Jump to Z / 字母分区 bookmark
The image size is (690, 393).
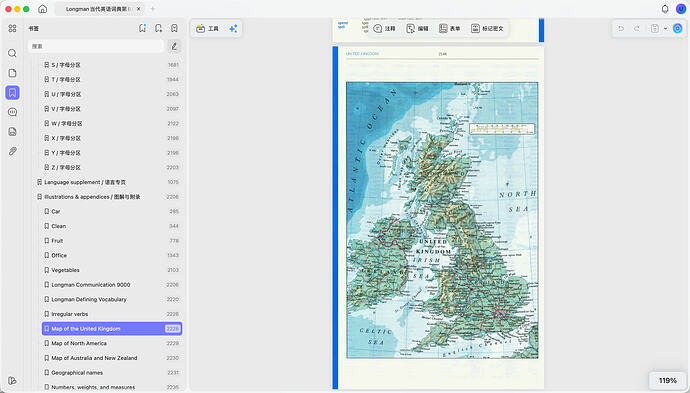tap(112, 168)
